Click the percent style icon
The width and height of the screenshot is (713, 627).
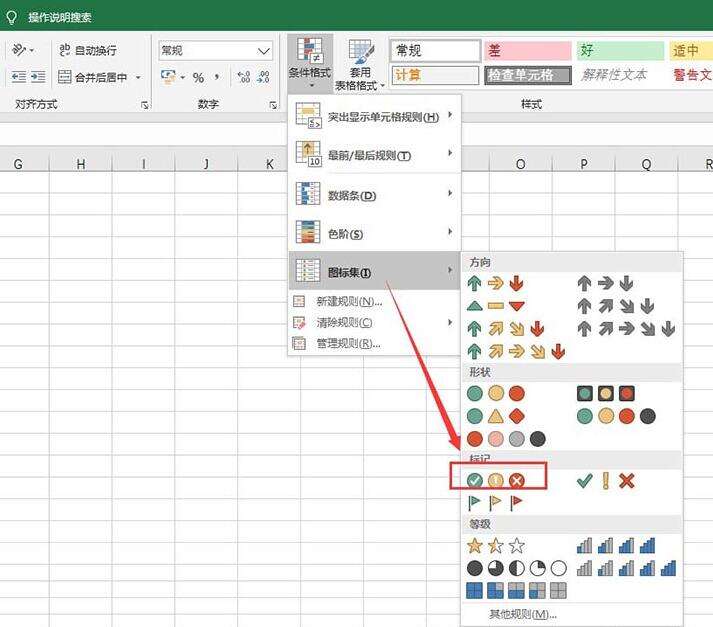(198, 78)
